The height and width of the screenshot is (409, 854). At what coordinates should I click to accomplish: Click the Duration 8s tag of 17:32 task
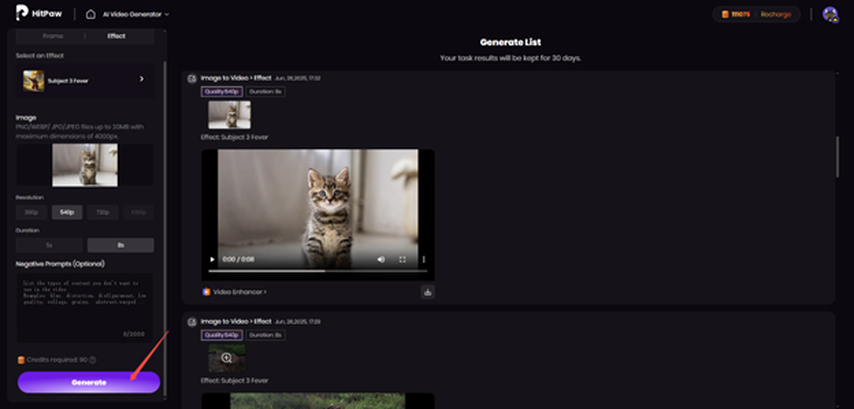[x=265, y=91]
